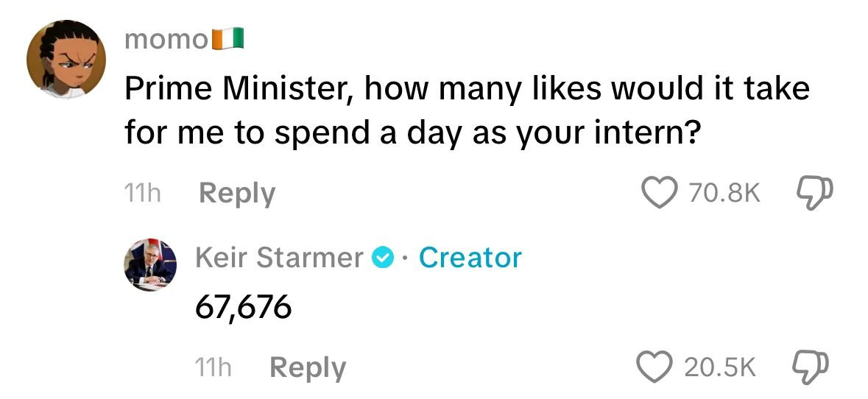Reply to momo's comment
Screen dimensions: 868x399
pyautogui.click(x=237, y=194)
